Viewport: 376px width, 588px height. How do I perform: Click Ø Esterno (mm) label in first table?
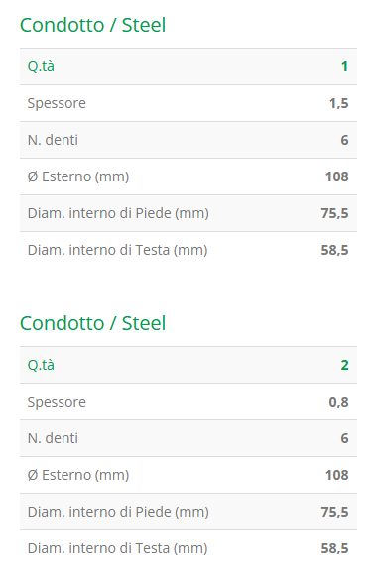[x=78, y=176]
